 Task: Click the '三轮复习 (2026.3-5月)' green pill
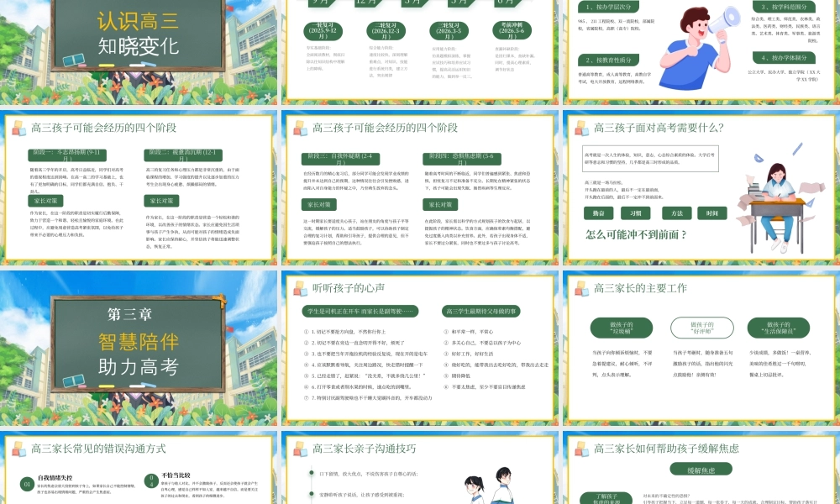click(449, 30)
